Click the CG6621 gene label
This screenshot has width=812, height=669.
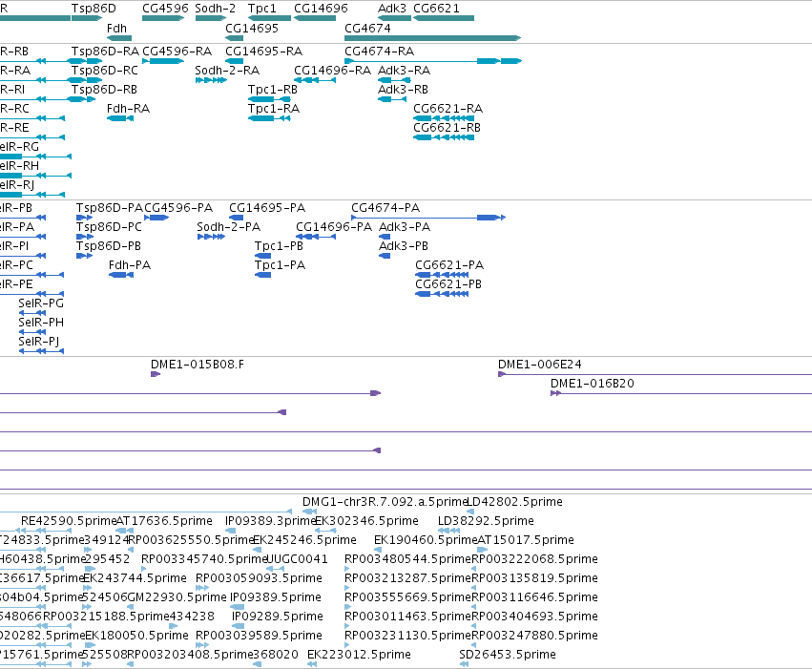point(437,9)
